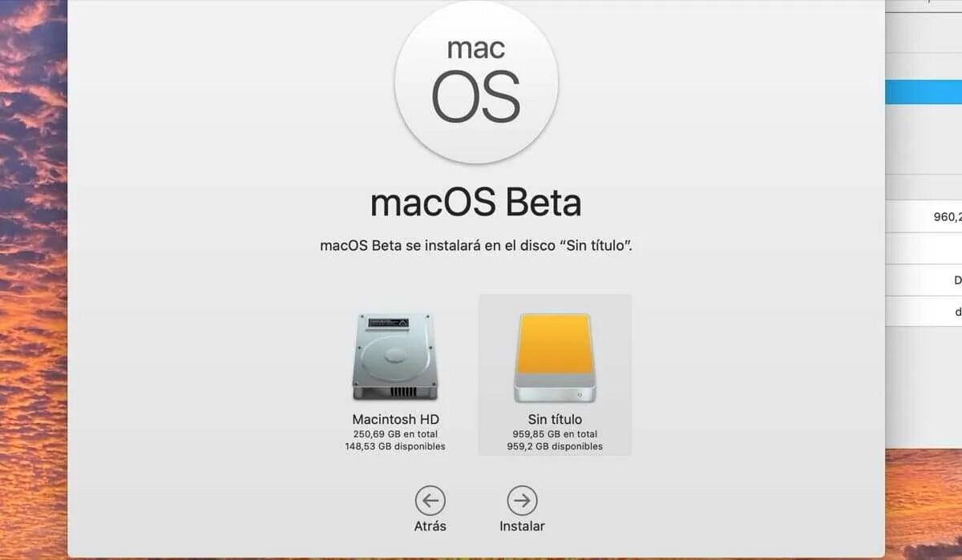The width and height of the screenshot is (962, 560).
Task: Click the Instalar right arrow circle icon
Action: (x=522, y=501)
